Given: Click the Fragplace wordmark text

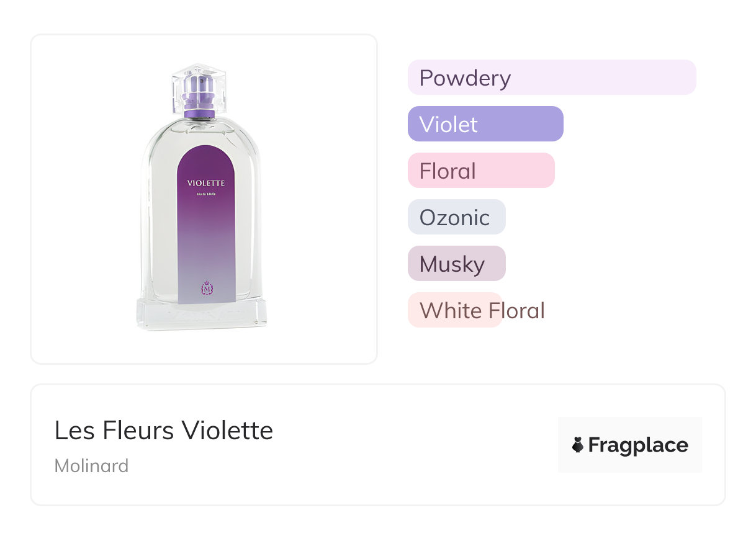Looking at the screenshot, I should click(637, 445).
